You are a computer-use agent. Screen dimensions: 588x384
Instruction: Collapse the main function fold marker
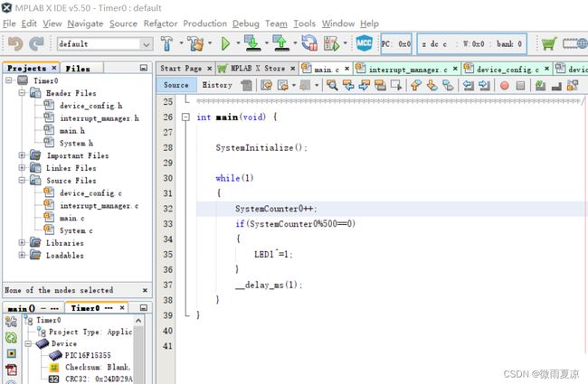[x=185, y=117]
